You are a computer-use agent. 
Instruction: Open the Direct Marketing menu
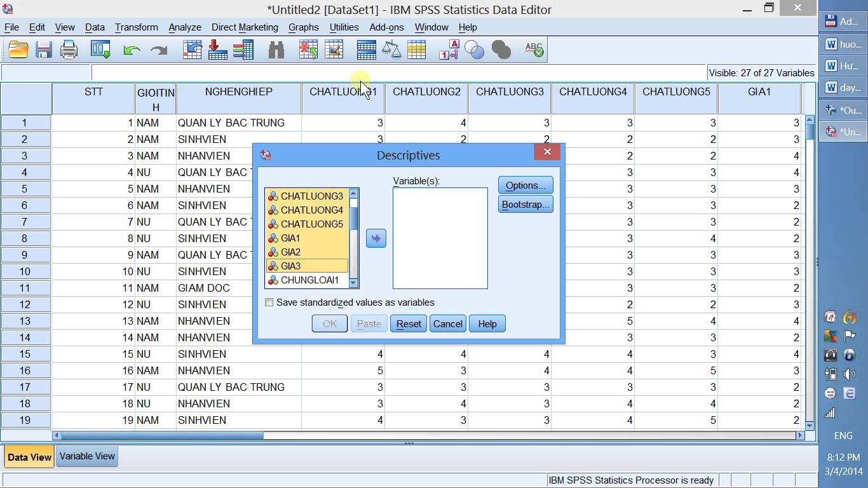pyautogui.click(x=245, y=27)
